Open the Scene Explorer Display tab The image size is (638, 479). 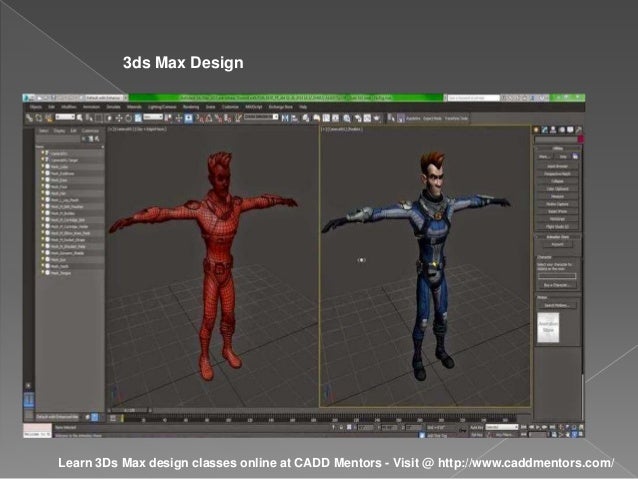tap(59, 131)
